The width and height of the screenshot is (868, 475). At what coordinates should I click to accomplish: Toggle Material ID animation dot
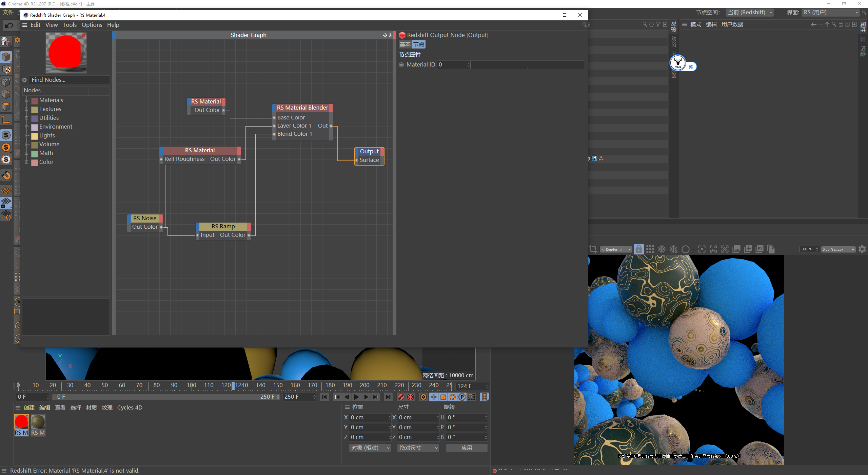(x=401, y=65)
